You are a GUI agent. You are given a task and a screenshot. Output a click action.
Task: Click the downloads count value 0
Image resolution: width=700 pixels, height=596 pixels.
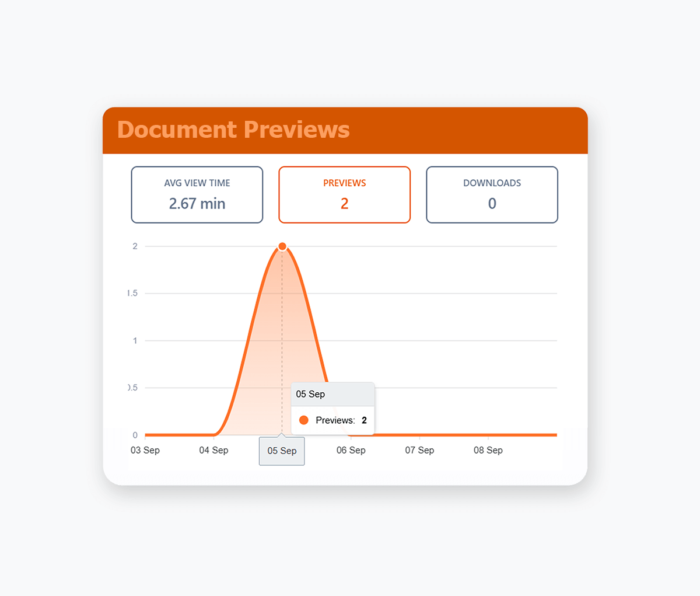pyautogui.click(x=492, y=204)
